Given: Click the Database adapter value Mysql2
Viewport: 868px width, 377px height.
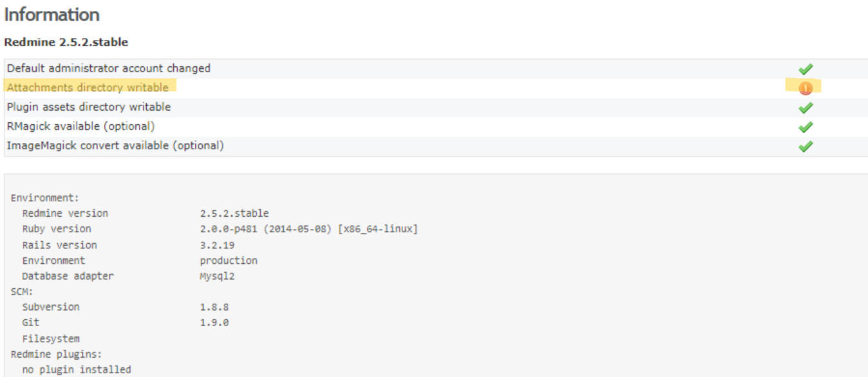Looking at the screenshot, I should 218,276.
